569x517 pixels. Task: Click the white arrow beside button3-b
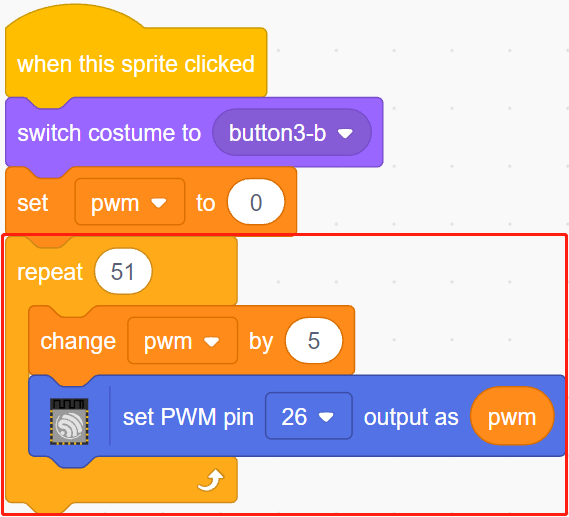coord(345,134)
